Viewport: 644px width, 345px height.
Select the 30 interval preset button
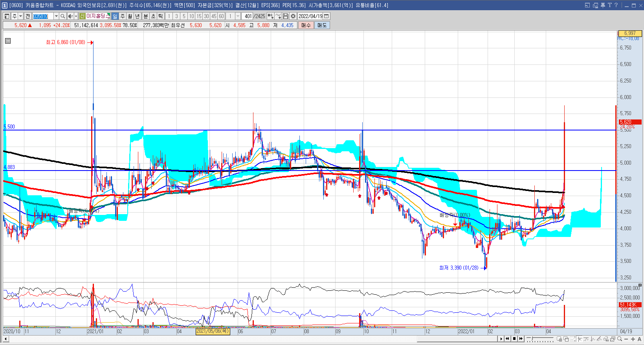(206, 16)
